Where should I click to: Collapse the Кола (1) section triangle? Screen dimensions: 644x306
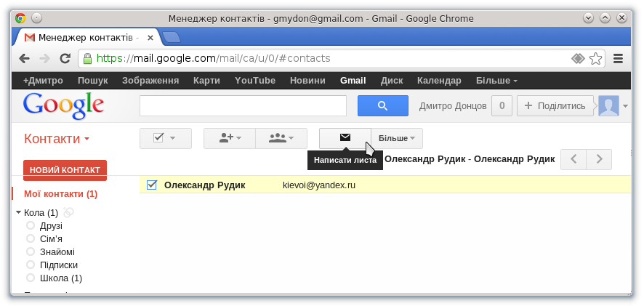18,213
